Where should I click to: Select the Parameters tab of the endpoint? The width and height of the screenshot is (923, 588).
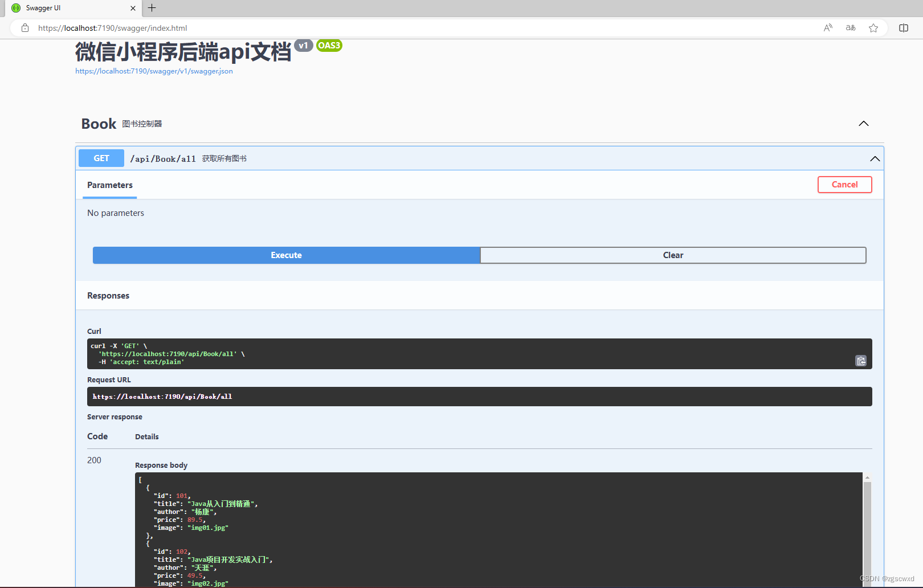point(109,185)
